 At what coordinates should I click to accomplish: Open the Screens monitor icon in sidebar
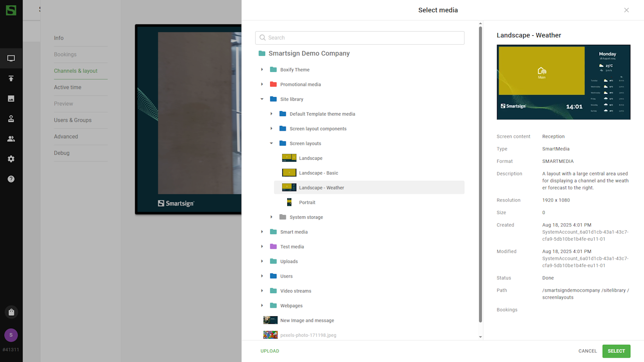11,58
